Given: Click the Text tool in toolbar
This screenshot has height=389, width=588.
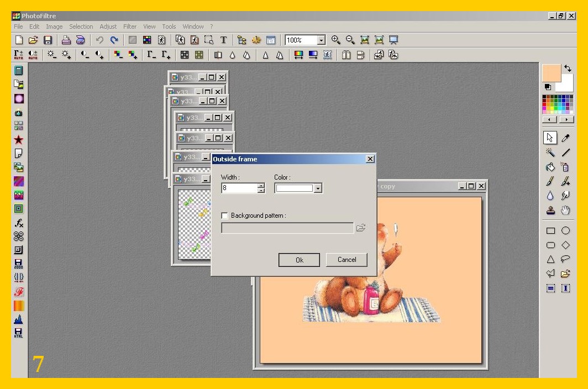Looking at the screenshot, I should (223, 40).
